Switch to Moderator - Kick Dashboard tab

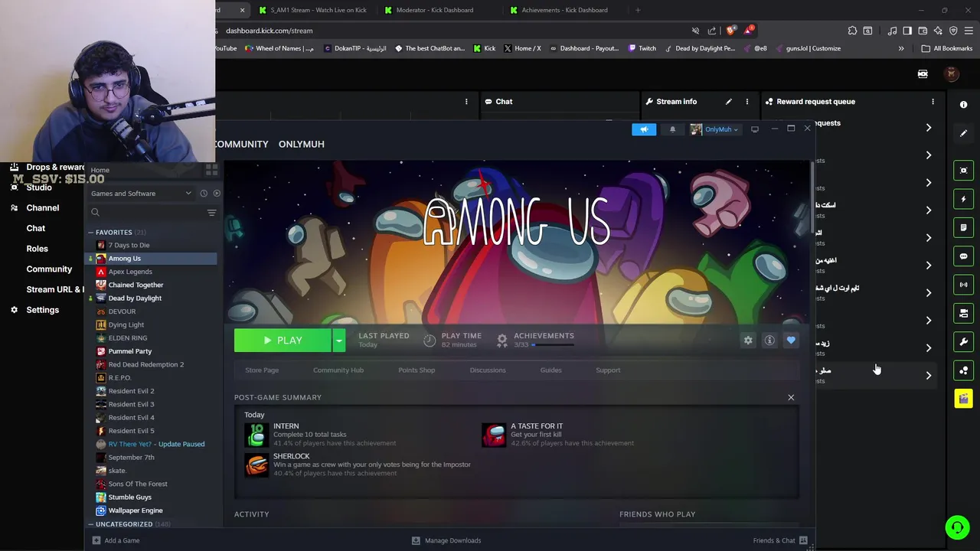(x=435, y=10)
